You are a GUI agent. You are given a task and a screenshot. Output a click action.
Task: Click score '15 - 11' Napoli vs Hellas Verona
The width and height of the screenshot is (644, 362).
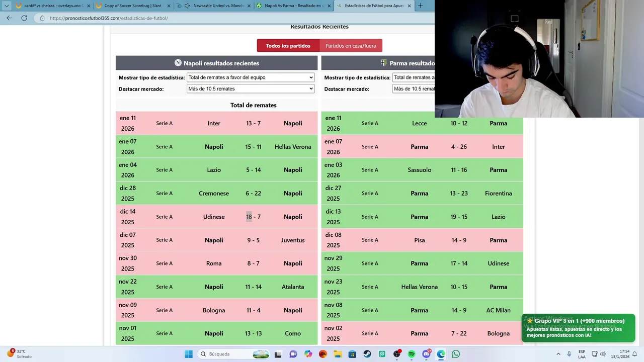point(253,147)
